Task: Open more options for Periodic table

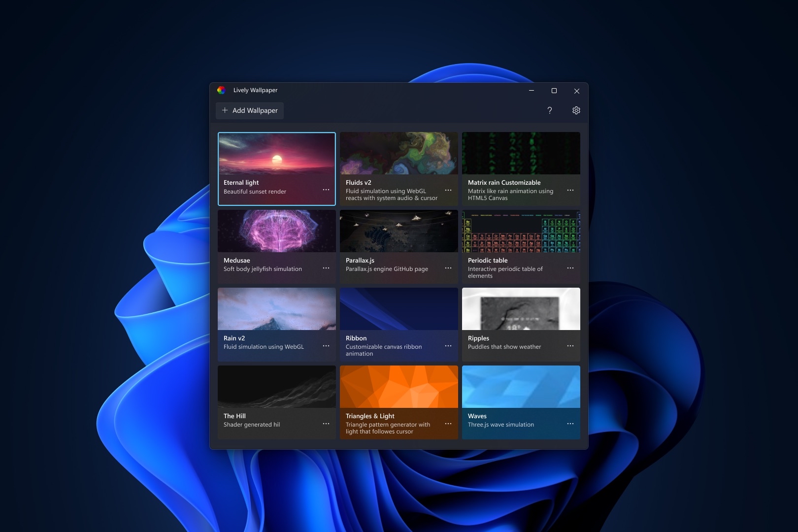Action: coord(570,268)
